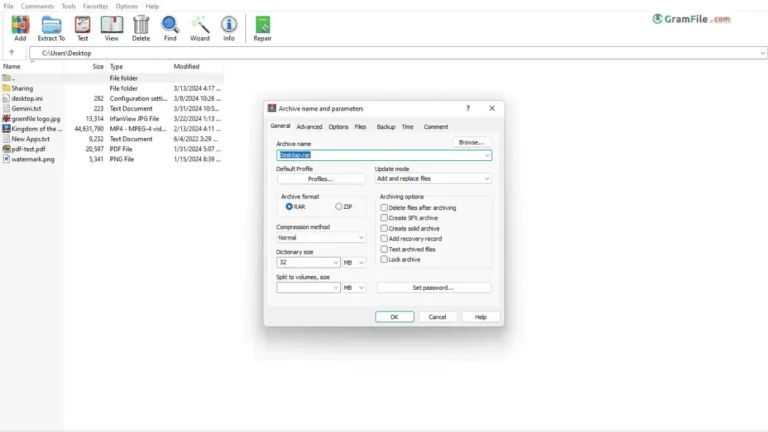Screen dimensions: 768x432
Task: Click the Kingdom of the video file icon
Action: (x=6, y=129)
